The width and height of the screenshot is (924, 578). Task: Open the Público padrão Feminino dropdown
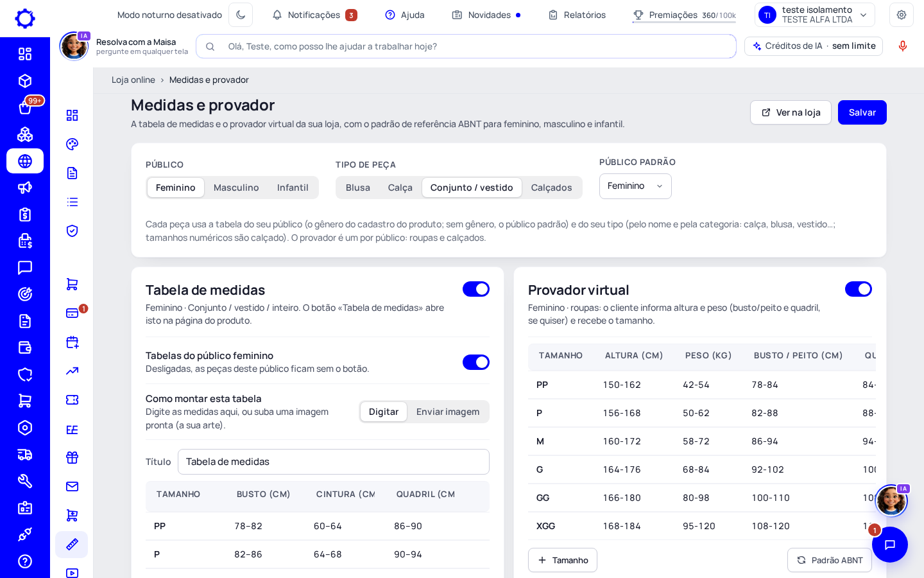coord(635,186)
